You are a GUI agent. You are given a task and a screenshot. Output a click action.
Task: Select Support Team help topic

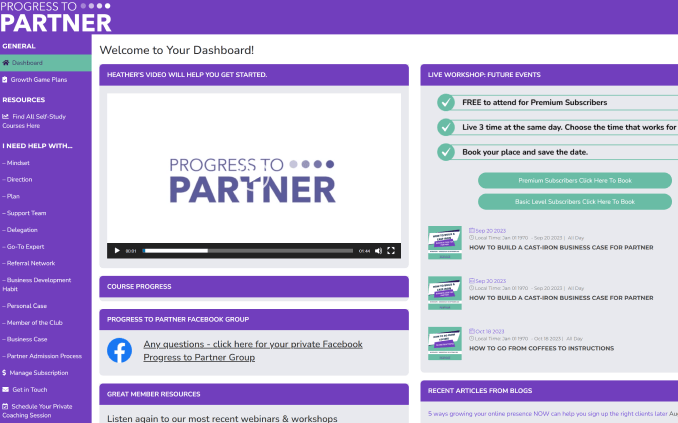tap(24, 213)
